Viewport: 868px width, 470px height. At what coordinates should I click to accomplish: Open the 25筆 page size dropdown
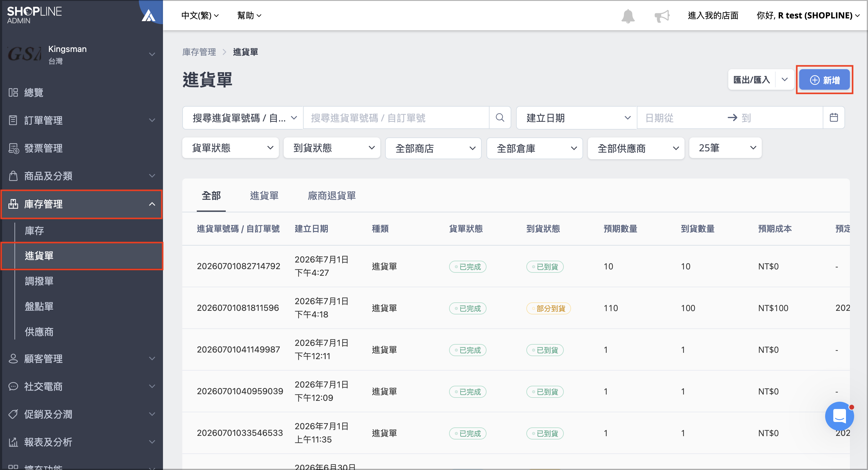[x=726, y=148]
